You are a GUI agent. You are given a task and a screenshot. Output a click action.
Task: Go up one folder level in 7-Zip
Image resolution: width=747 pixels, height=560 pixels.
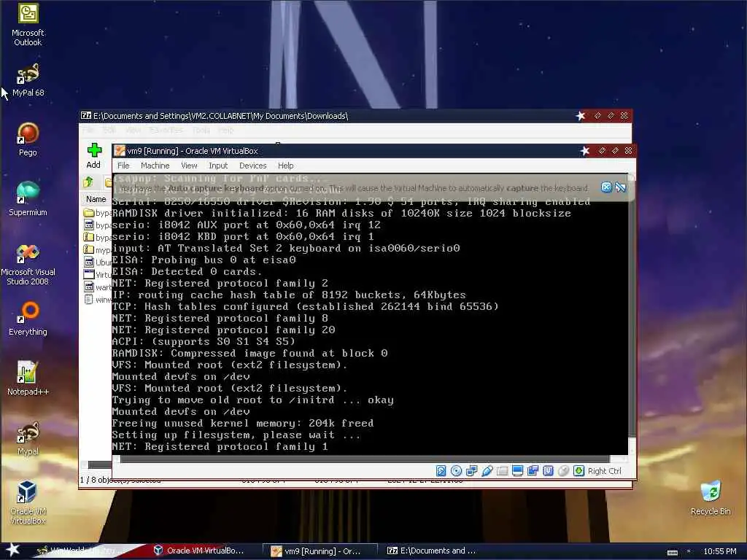click(88, 182)
